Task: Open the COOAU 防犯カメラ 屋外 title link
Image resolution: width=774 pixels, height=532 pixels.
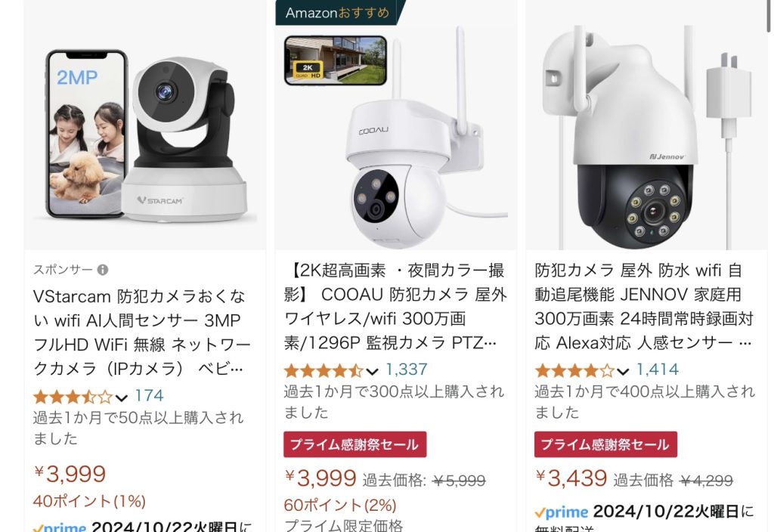Action: coord(395,307)
